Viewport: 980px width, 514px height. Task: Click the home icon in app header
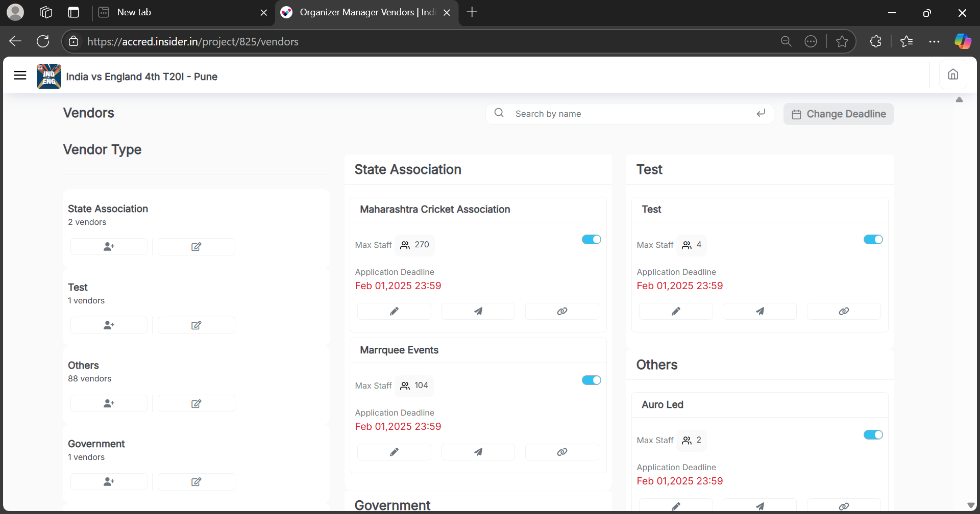click(952, 75)
